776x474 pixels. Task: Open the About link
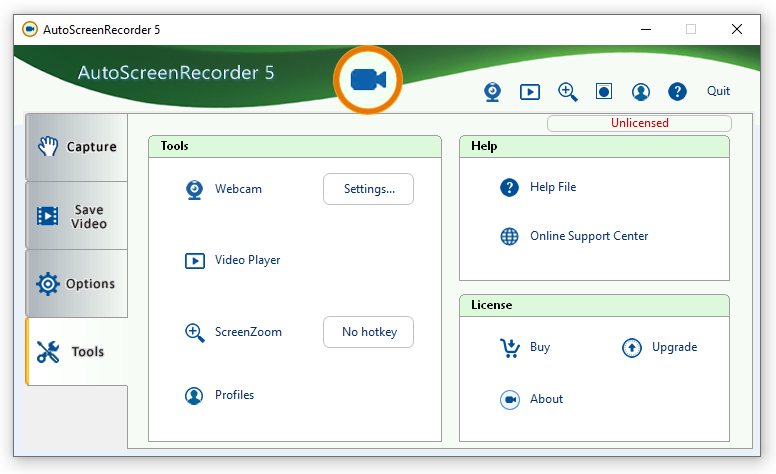click(x=546, y=399)
